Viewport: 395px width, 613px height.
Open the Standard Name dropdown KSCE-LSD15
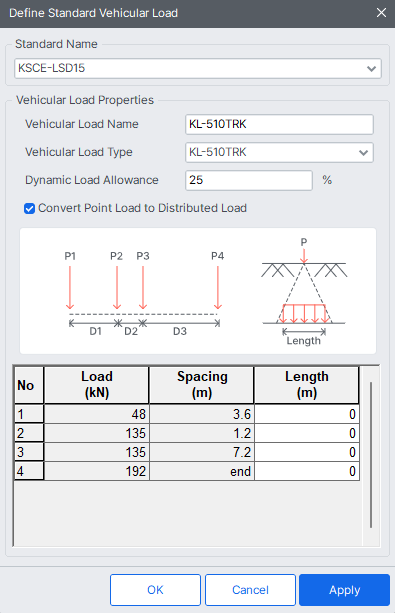click(198, 68)
